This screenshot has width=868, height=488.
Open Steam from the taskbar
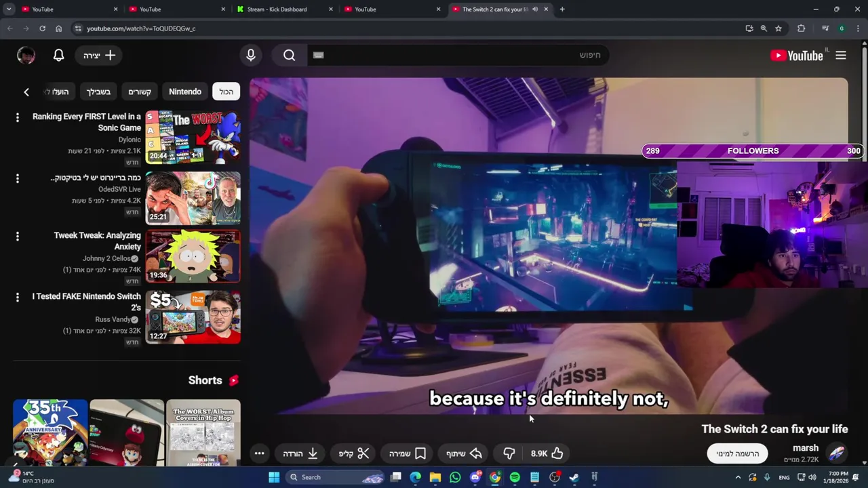click(x=574, y=477)
